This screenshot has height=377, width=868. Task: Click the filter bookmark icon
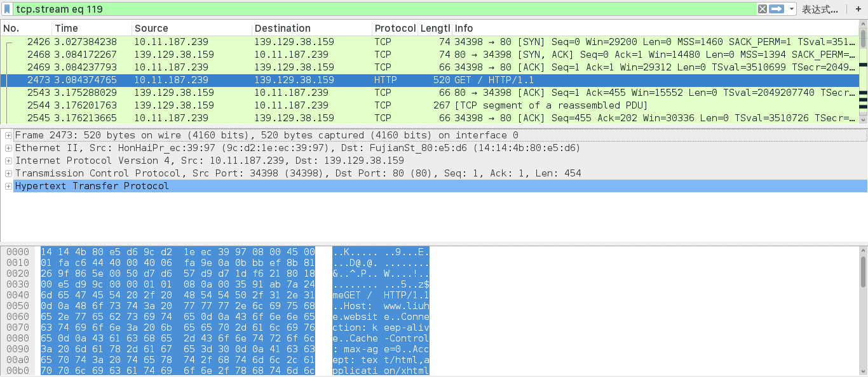7,9
